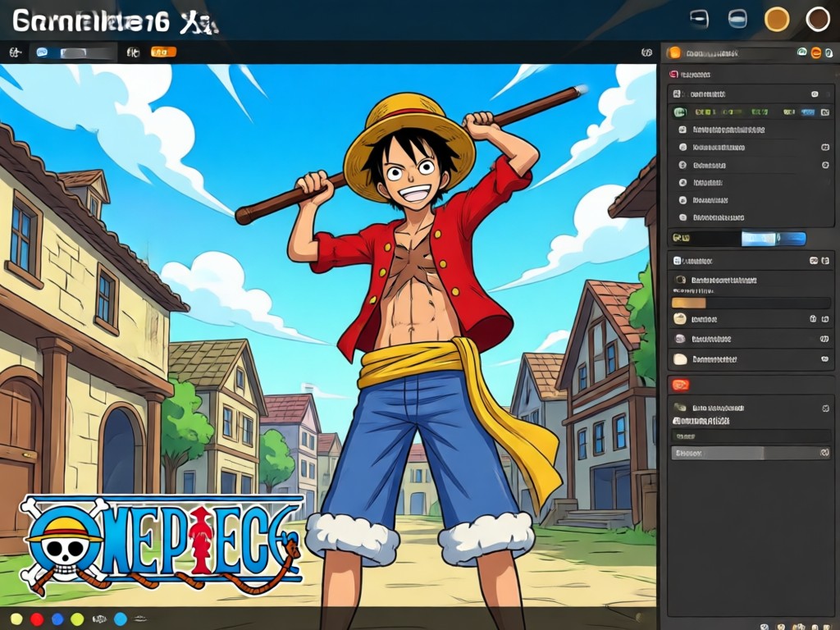Click the green icon in the panel header
Image resolution: width=840 pixels, height=630 pixels.
[x=802, y=52]
